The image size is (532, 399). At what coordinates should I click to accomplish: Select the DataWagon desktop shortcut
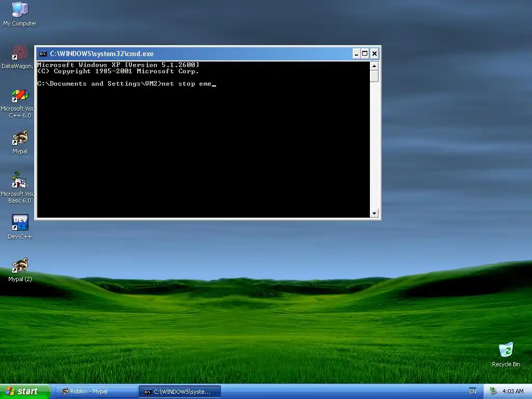(x=17, y=57)
